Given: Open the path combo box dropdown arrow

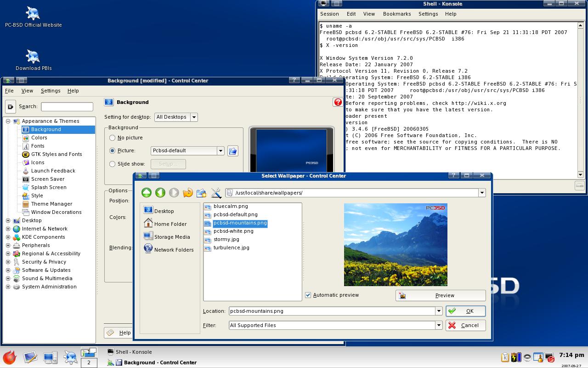Looking at the screenshot, I should pyautogui.click(x=482, y=193).
